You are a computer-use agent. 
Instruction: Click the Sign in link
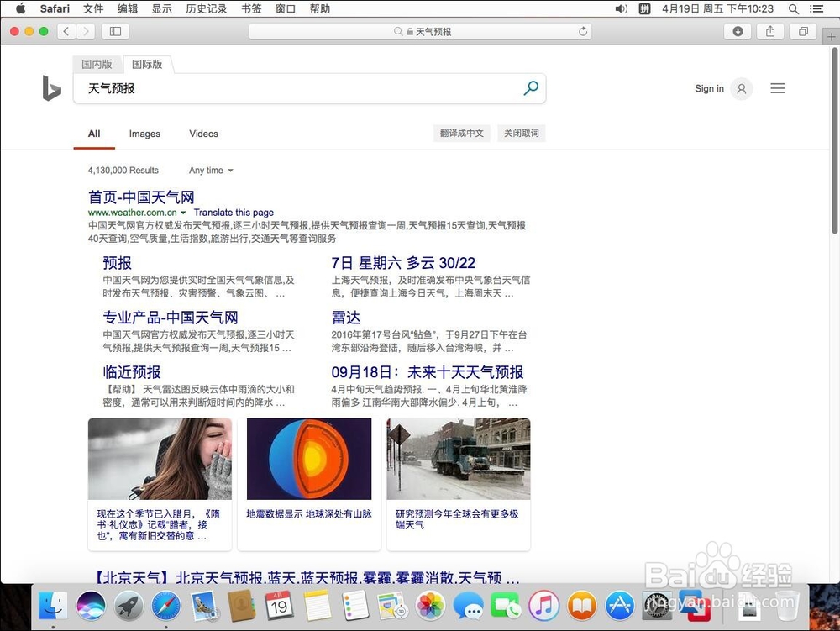click(709, 88)
